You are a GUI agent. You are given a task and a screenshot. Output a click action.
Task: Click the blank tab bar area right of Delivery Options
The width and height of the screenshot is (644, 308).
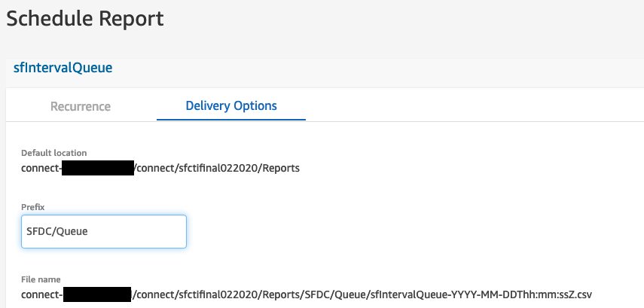472,106
